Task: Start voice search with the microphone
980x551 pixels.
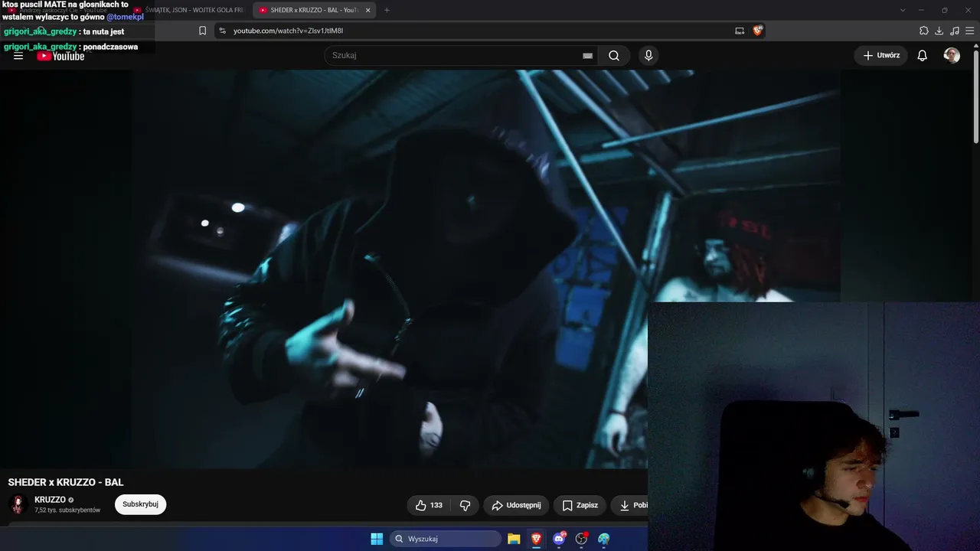Action: (x=648, y=55)
